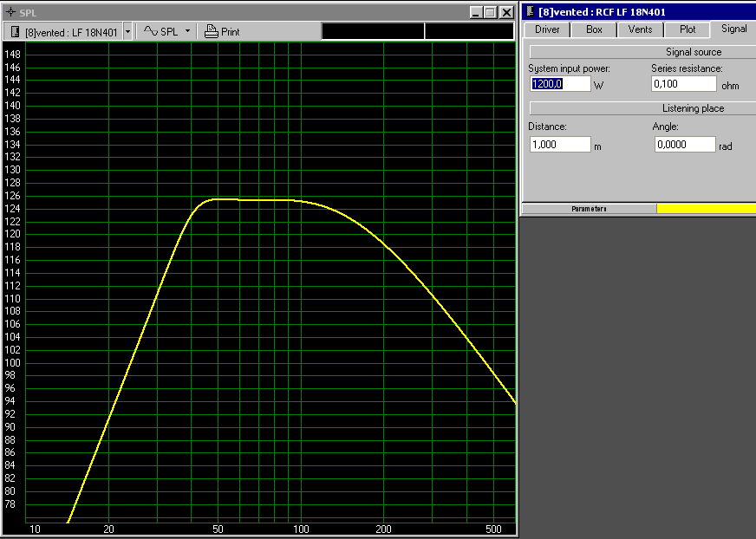Screen dimensions: 756x539
Task: Click the second black readout box in toolbar
Action: 469,31
